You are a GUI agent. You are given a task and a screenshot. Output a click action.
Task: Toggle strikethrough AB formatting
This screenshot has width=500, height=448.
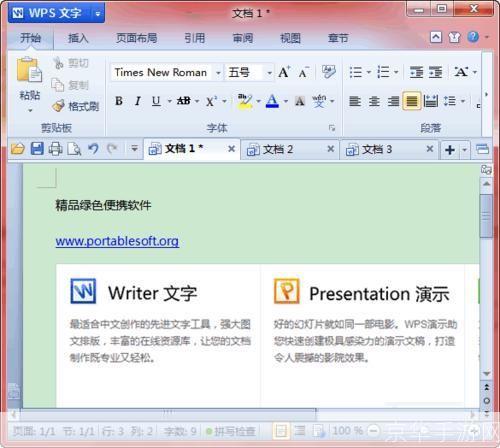(x=184, y=101)
